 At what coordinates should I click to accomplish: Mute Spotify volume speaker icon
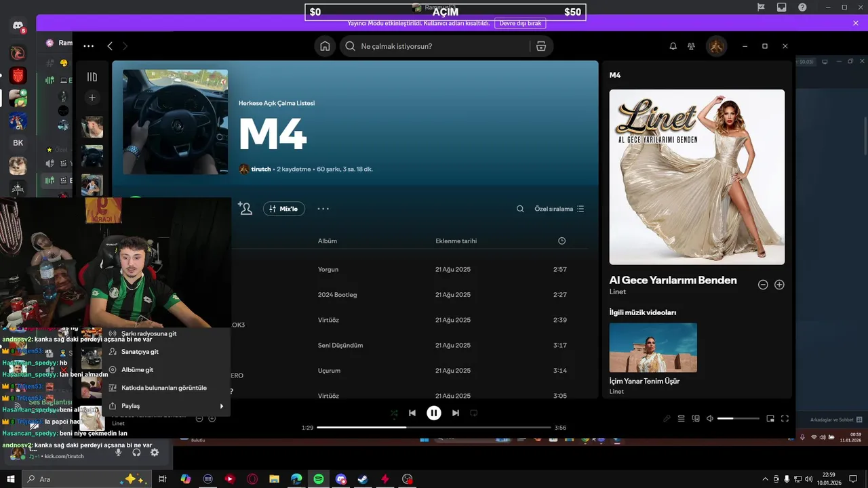(x=710, y=419)
